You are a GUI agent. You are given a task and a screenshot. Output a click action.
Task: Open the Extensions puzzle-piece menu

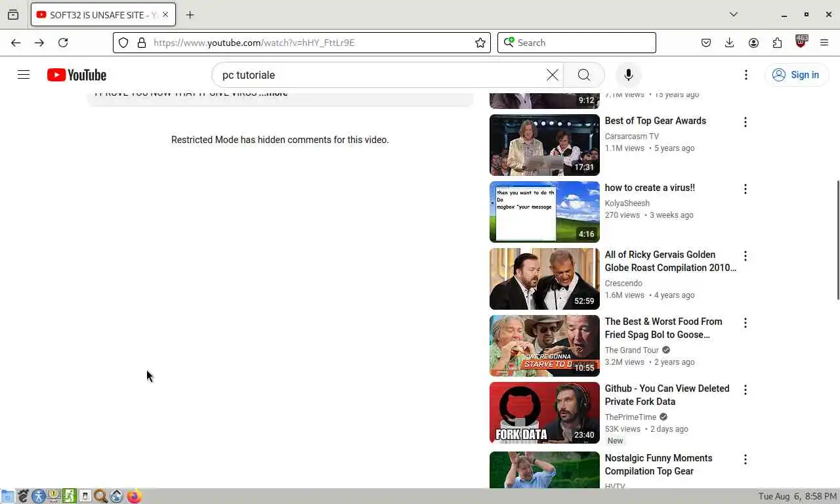pyautogui.click(x=777, y=43)
